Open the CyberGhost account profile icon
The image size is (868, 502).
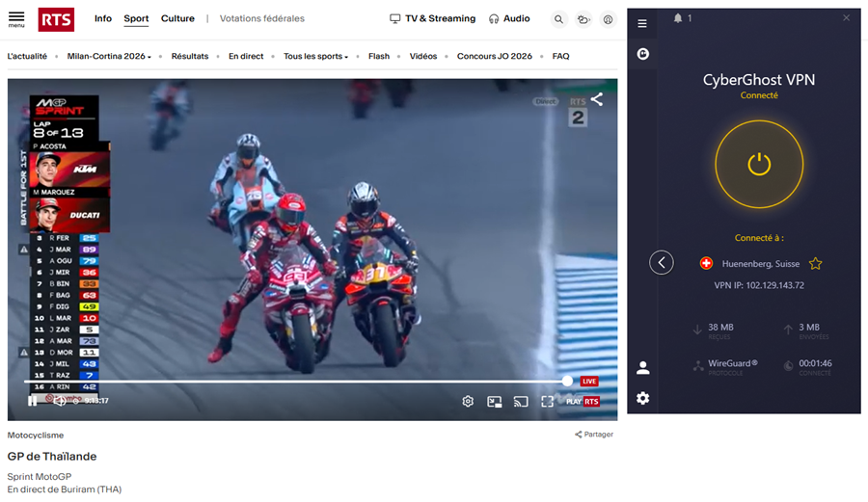tap(642, 368)
